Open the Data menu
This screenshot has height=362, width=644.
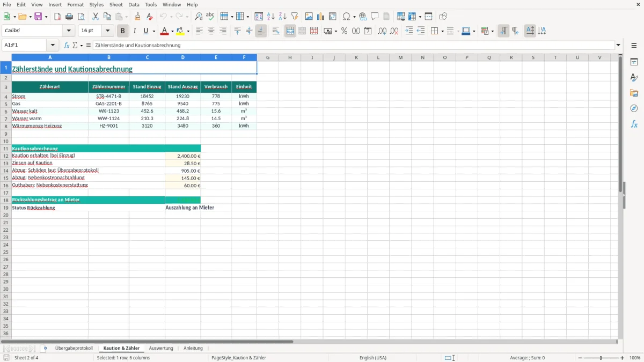coord(134,4)
